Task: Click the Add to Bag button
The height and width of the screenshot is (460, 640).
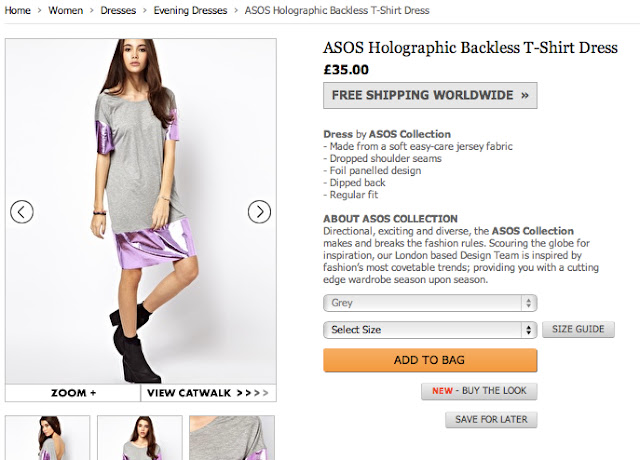Action: point(430,360)
